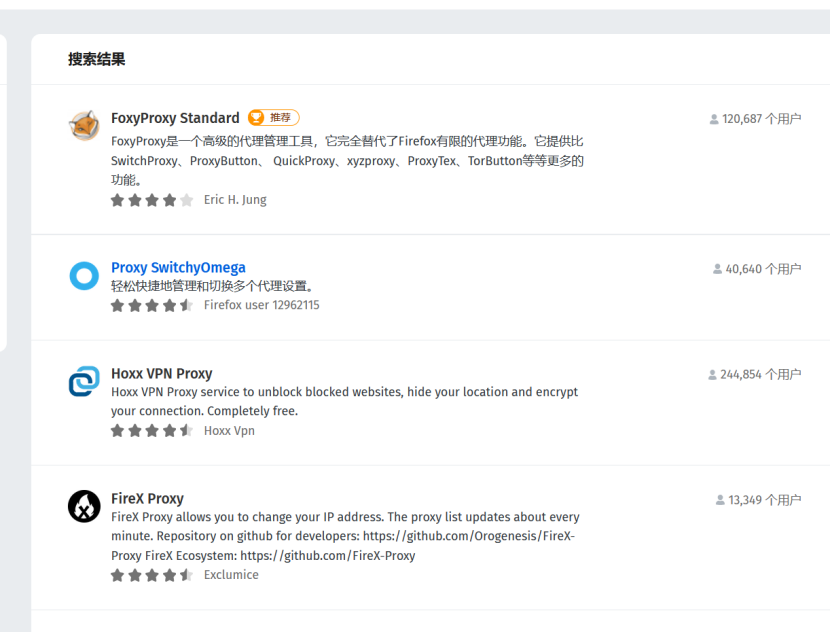Screen dimensions: 830x632
Task: Open the Proxy SwitchyOmega extension link
Action: [178, 267]
